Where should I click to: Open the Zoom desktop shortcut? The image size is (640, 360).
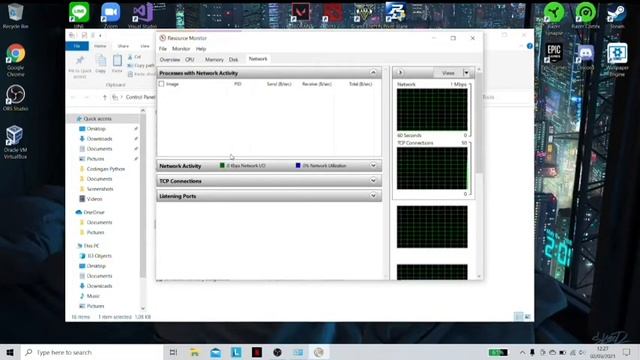pos(111,14)
